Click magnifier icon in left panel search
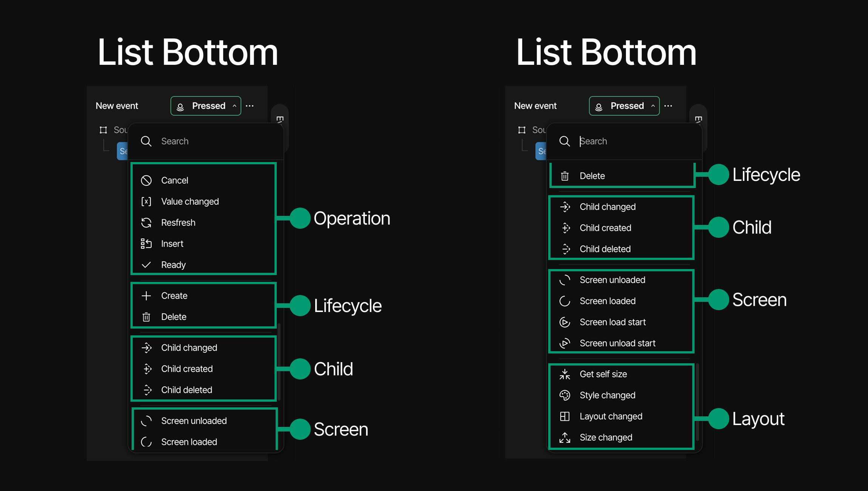 tap(146, 141)
